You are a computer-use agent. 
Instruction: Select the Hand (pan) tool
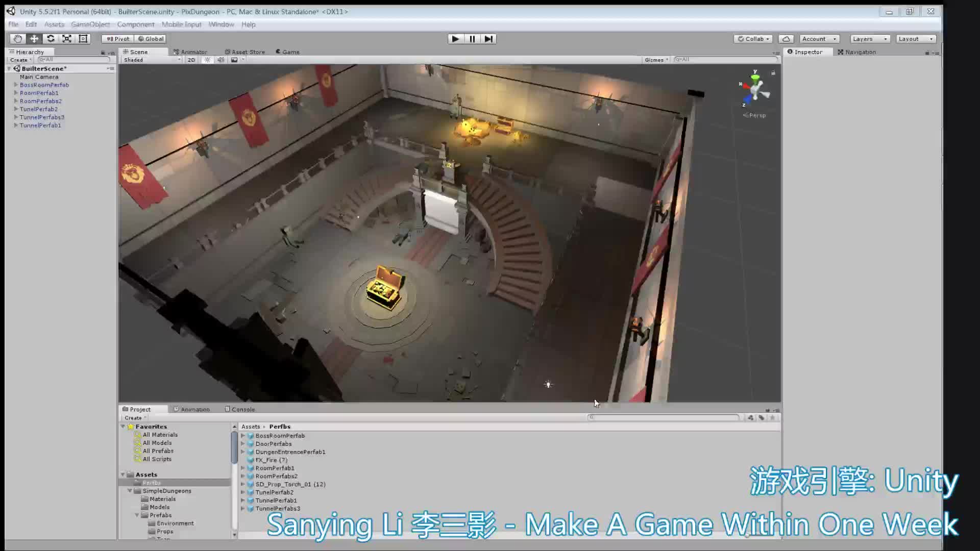(17, 38)
